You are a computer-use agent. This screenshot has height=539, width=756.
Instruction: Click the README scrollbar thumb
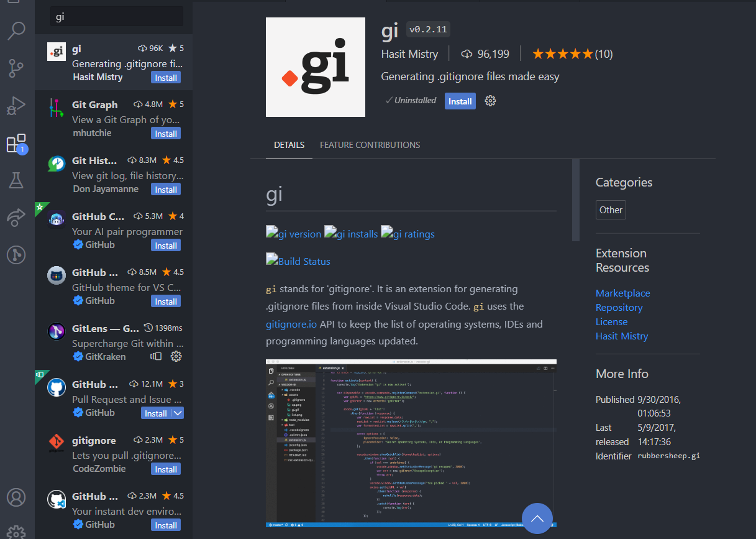tap(575, 200)
